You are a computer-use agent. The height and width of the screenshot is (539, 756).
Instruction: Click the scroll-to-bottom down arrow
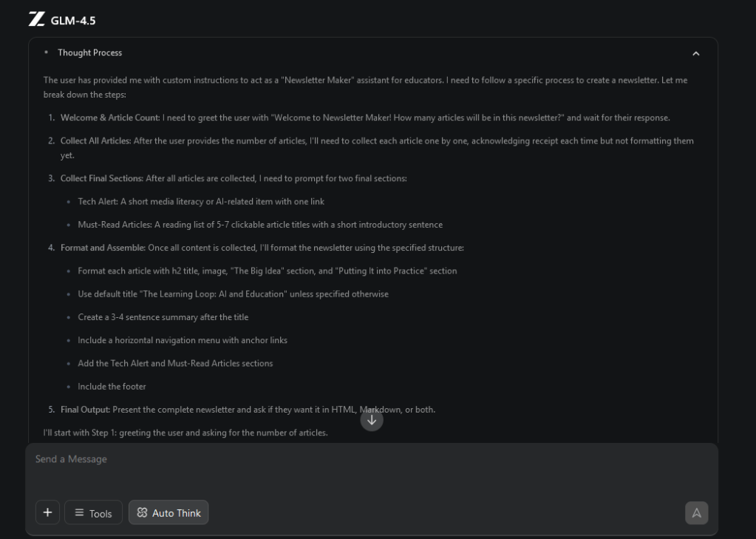pos(372,420)
